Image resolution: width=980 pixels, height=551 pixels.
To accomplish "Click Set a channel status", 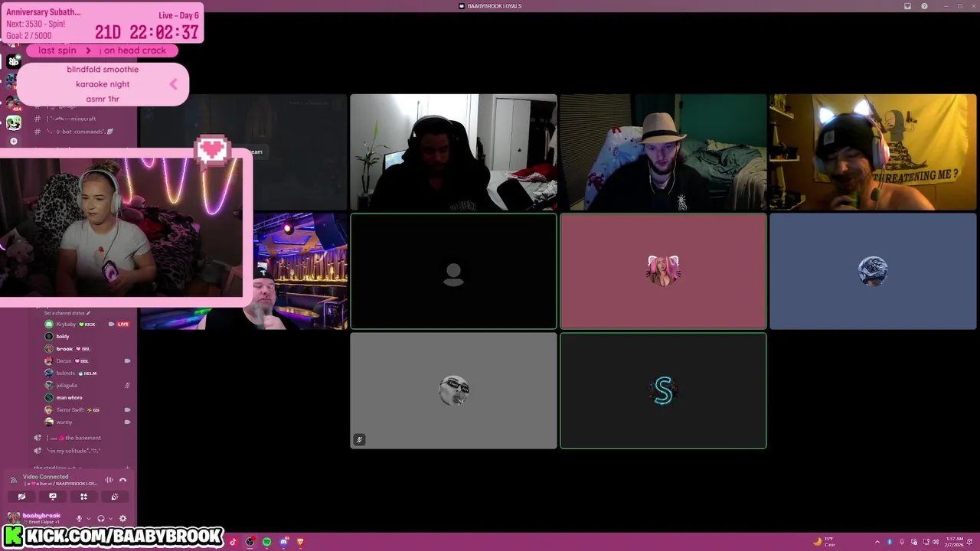I will 67,313.
